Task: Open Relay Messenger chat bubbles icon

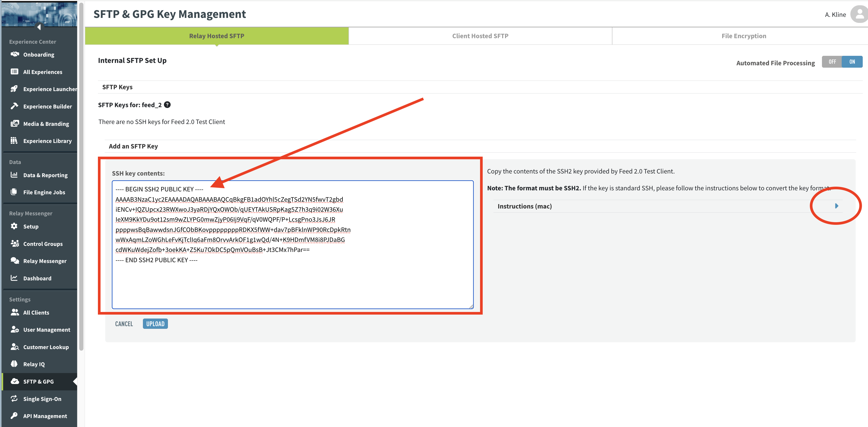Action: click(14, 261)
